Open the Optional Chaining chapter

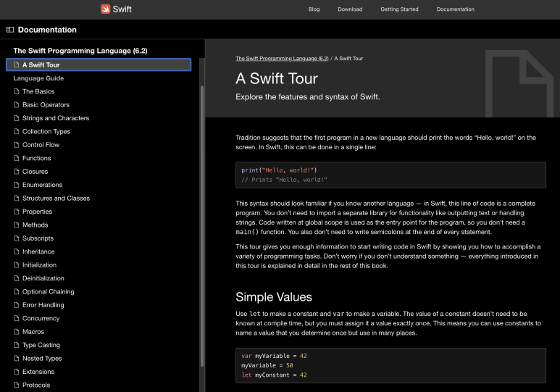coord(49,291)
